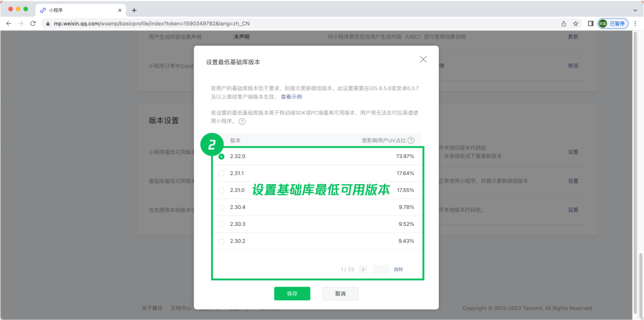Viewport: 644px width, 320px height.
Task: Click the 版本 column header
Action: pos(236,140)
